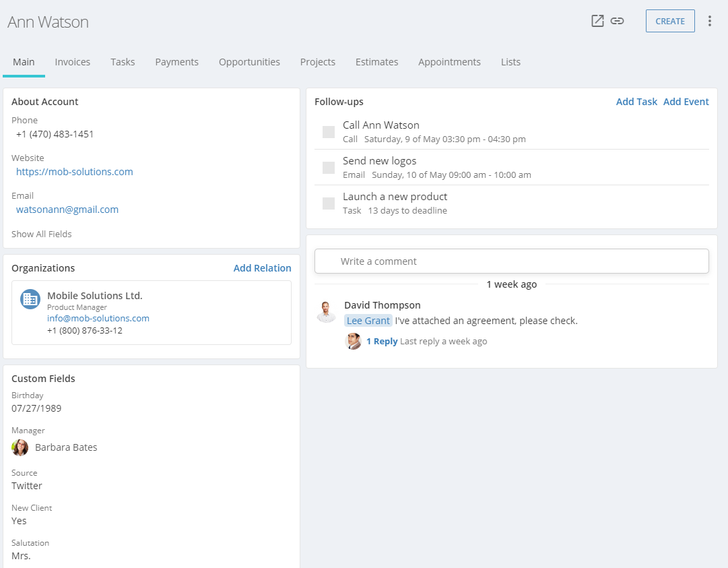Viewport: 728px width, 568px height.
Task: View the Opportunities tab
Action: tap(249, 62)
